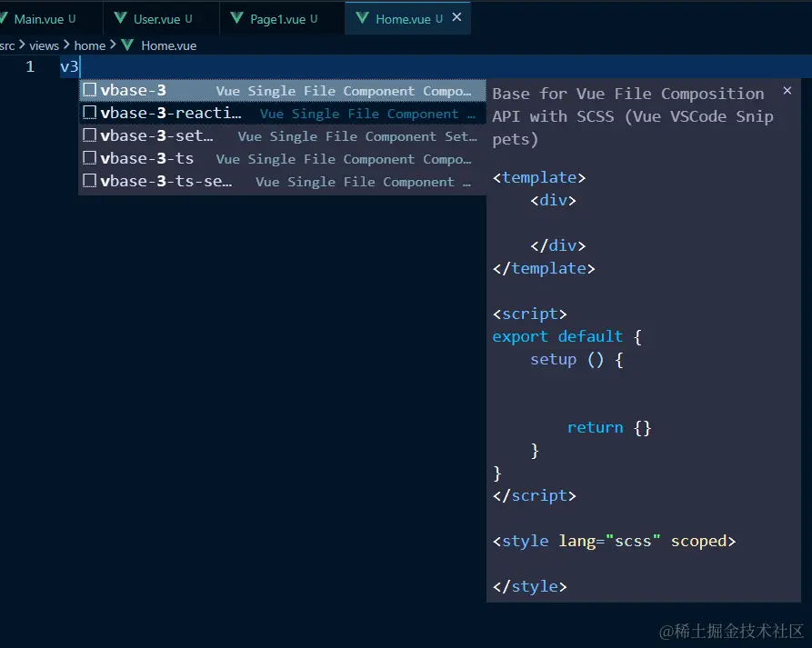
Task: Click the Vue icon on Page1.vue tab
Action: (236, 19)
